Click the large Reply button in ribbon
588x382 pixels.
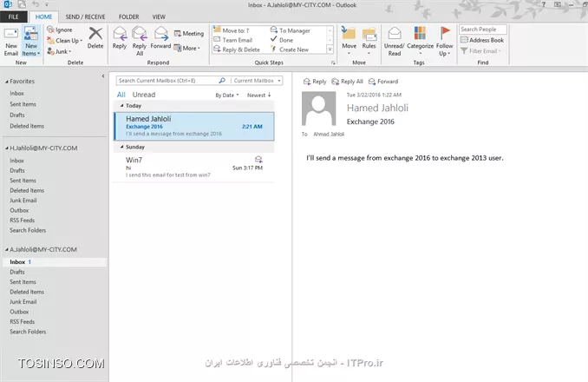(x=120, y=38)
